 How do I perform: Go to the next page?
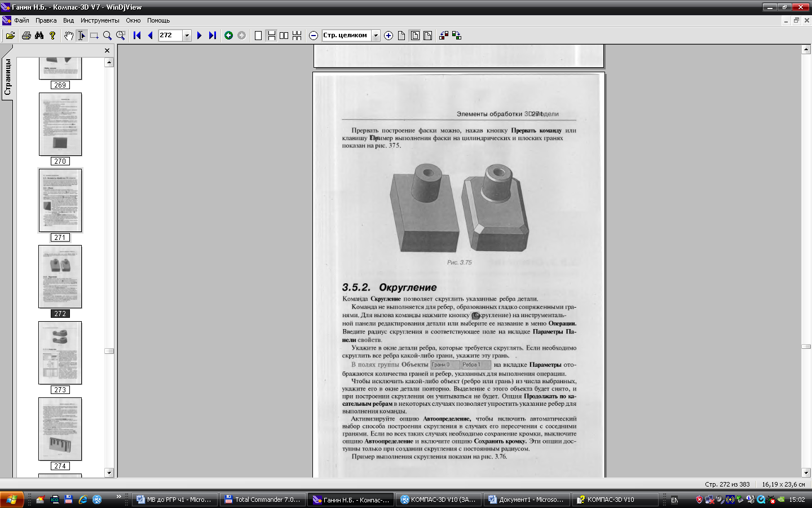tap(199, 36)
